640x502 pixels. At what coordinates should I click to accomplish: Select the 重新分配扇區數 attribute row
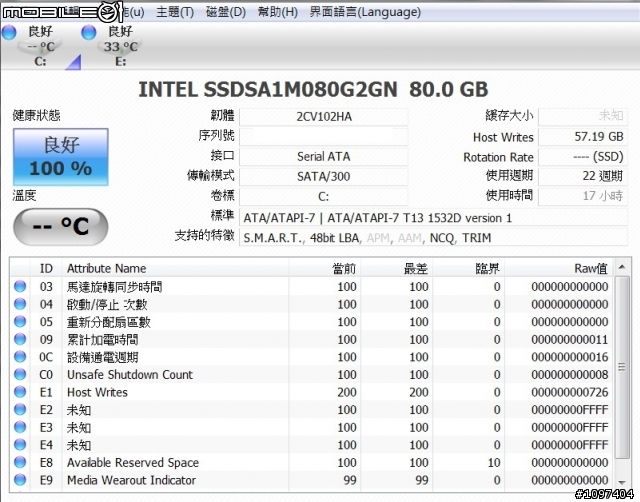(311, 322)
